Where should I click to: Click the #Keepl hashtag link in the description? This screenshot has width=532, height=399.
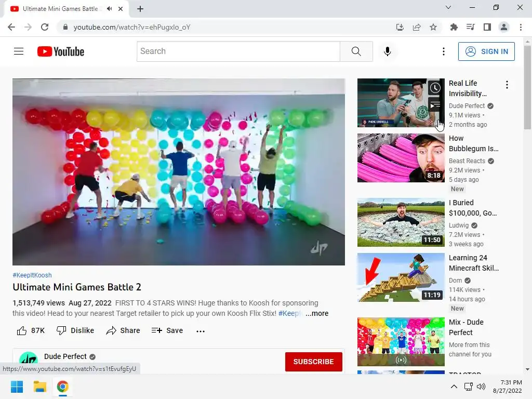[x=289, y=313]
